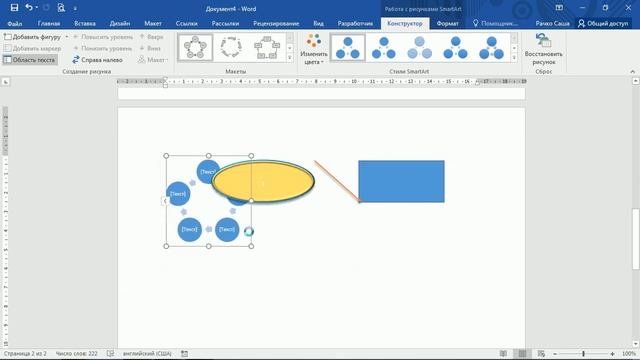Expand the Макеты gallery with the More arrow

click(290, 58)
